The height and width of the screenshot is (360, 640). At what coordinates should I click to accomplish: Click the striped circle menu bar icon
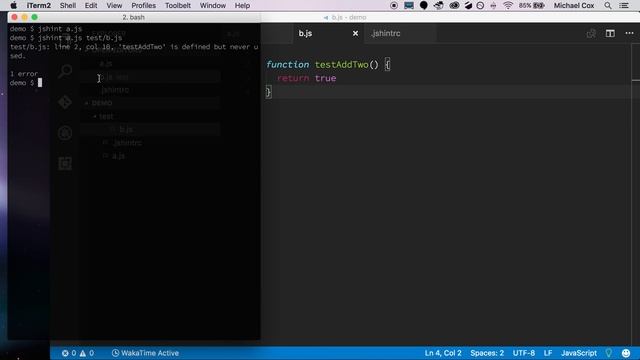(468, 6)
